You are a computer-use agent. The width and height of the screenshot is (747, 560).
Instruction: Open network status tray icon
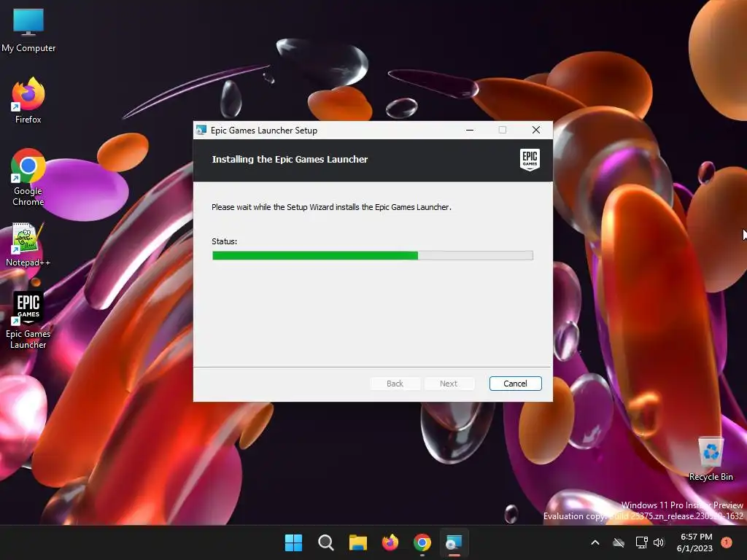[x=641, y=542]
